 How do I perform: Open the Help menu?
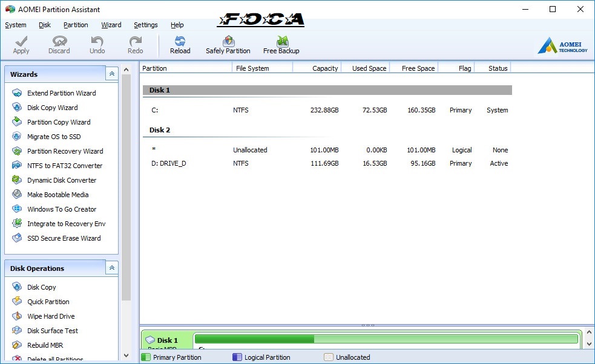click(177, 25)
